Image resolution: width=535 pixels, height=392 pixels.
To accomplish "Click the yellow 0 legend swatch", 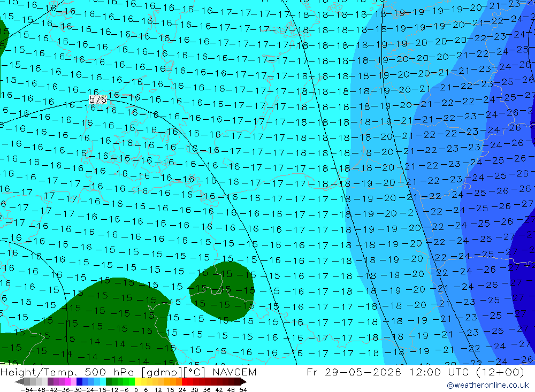I will point(138,382).
